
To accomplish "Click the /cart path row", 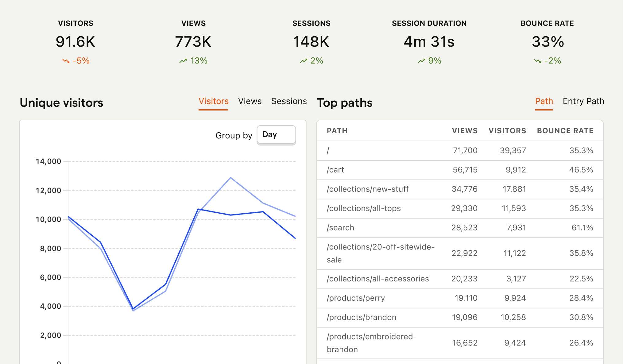I will tap(335, 170).
